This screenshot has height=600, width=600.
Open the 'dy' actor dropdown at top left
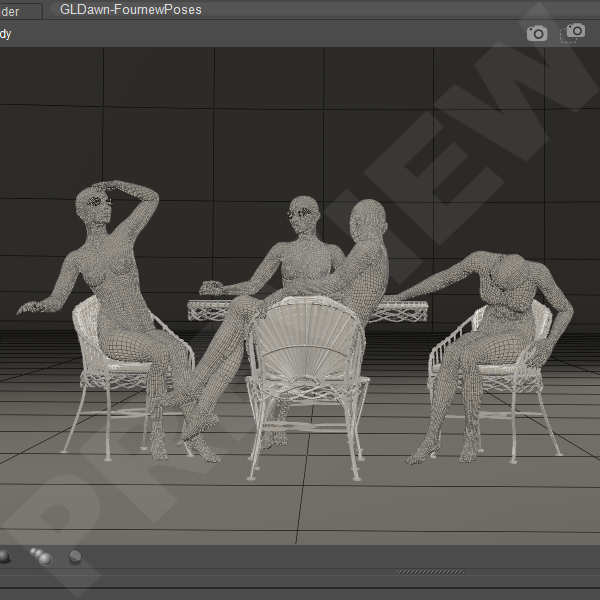click(x=6, y=33)
